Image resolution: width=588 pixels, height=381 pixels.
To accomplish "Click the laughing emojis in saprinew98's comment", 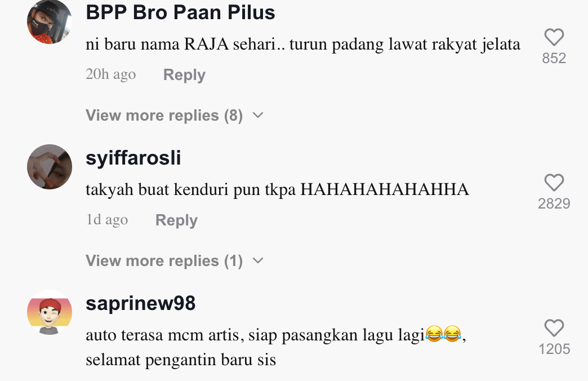I will 443,334.
